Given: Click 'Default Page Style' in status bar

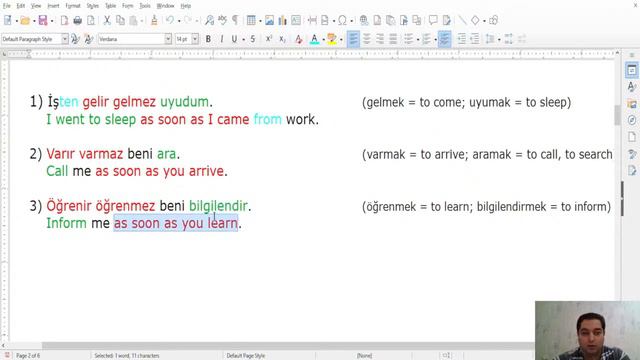Looking at the screenshot, I should pos(246,356).
